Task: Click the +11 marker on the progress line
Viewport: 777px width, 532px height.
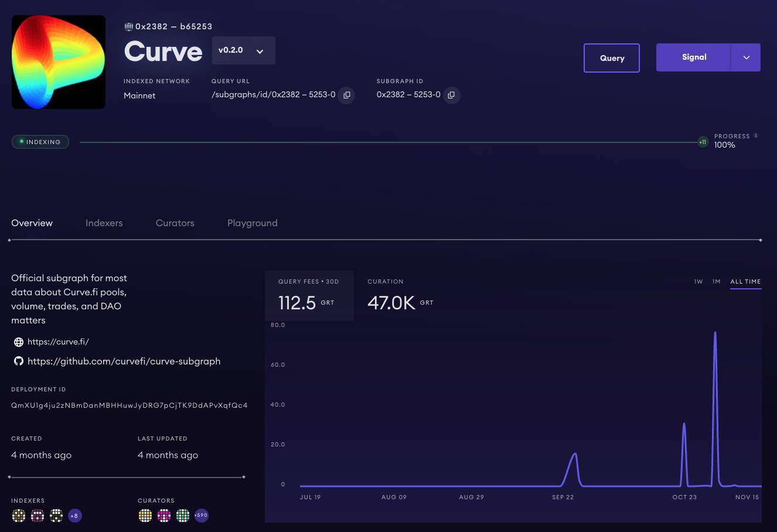Action: point(703,142)
